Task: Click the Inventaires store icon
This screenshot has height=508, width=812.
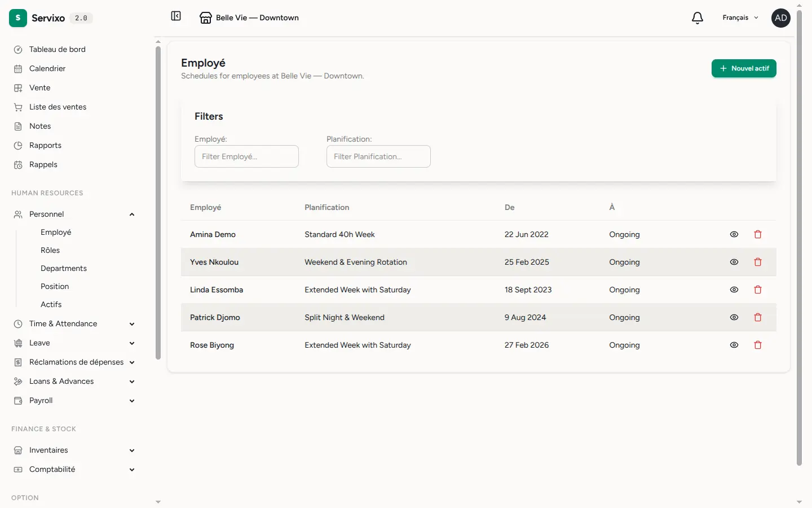Action: point(18,450)
